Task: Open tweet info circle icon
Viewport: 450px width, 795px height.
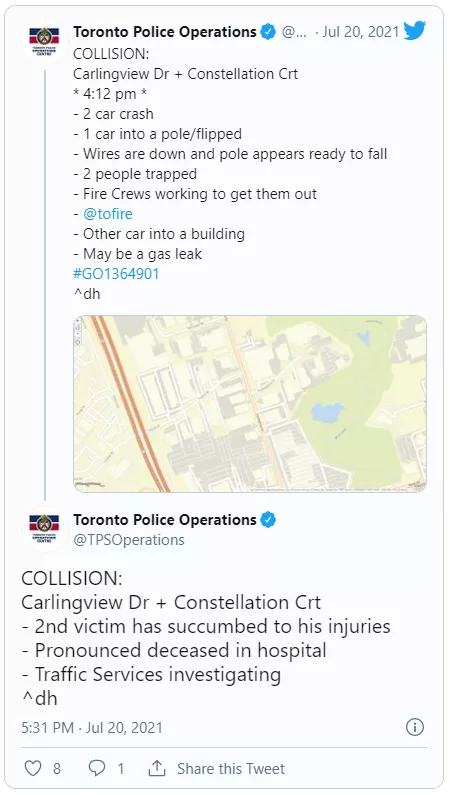Action: coord(415,728)
